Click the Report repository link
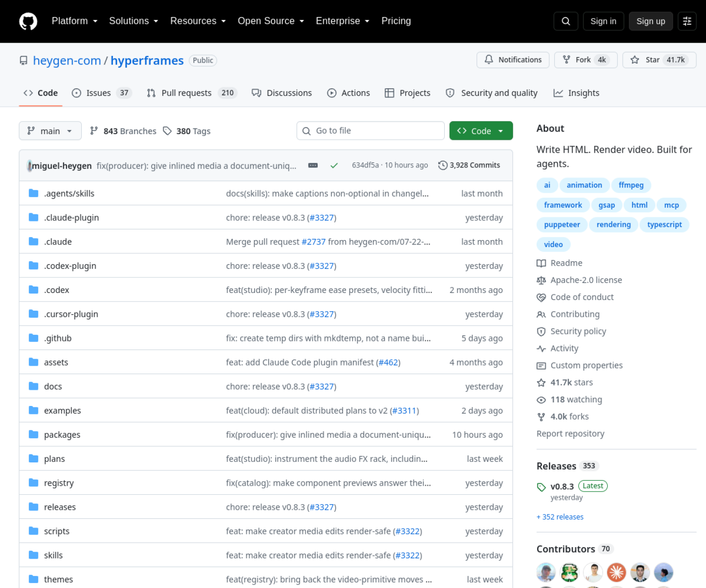The height and width of the screenshot is (588, 706). click(x=570, y=434)
